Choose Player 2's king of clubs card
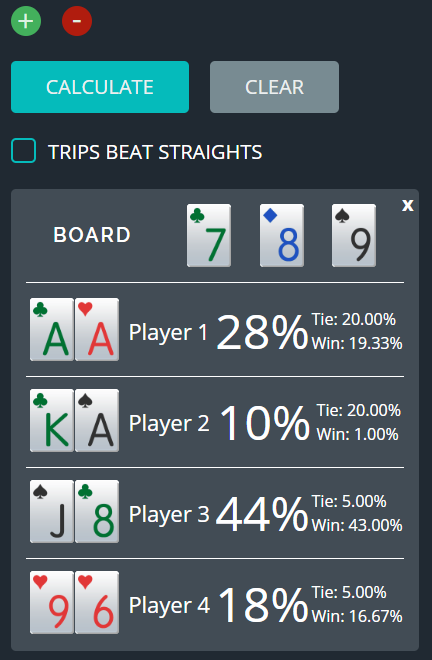432x660 pixels. 52,420
